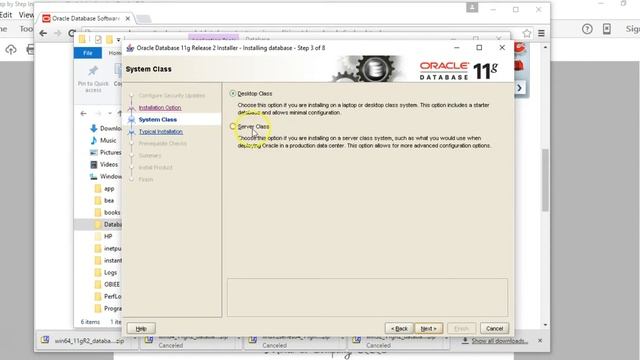This screenshot has height=360, width=640.
Task: Open downloaded win64_11gR2_databa zip file
Action: [x=88, y=341]
